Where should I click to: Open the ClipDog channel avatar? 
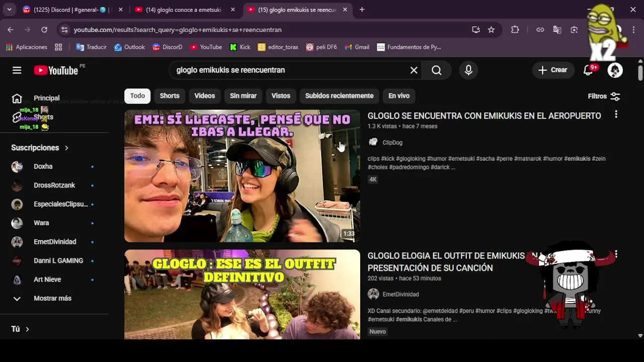click(x=373, y=142)
